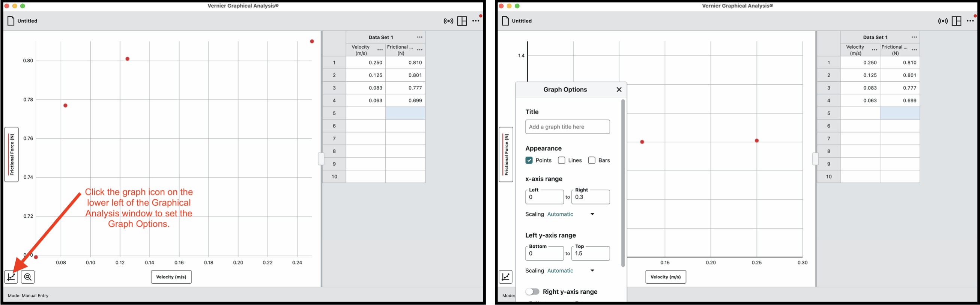Click Frictional Force (N) axis label in right window
This screenshot has width=980, height=305.
tap(506, 155)
